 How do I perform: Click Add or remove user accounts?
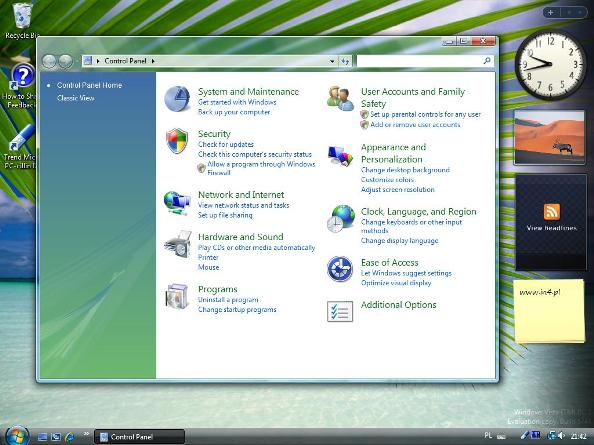[415, 125]
